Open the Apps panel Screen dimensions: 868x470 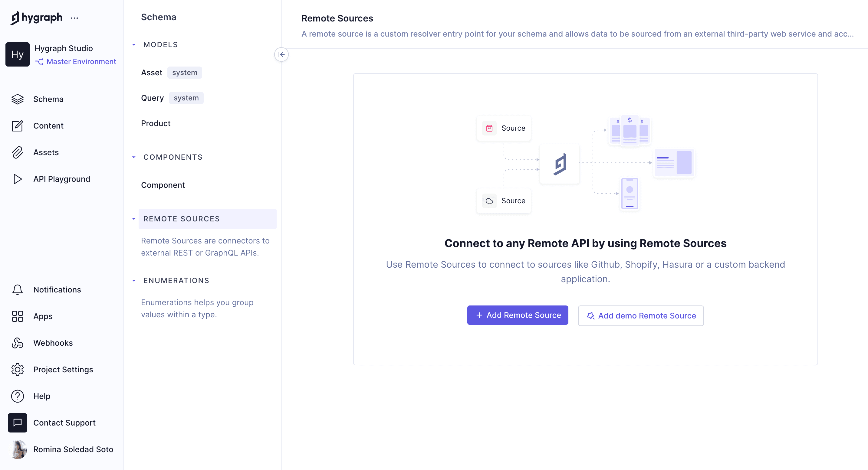pos(18,316)
